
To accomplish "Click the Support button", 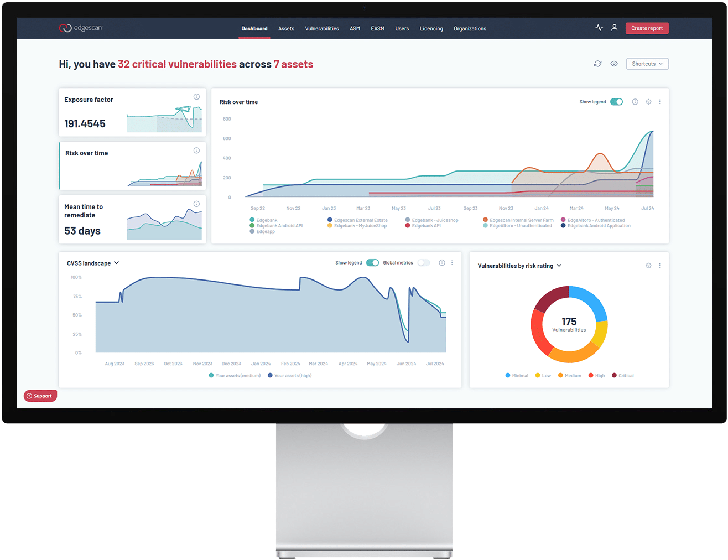I will pos(40,396).
